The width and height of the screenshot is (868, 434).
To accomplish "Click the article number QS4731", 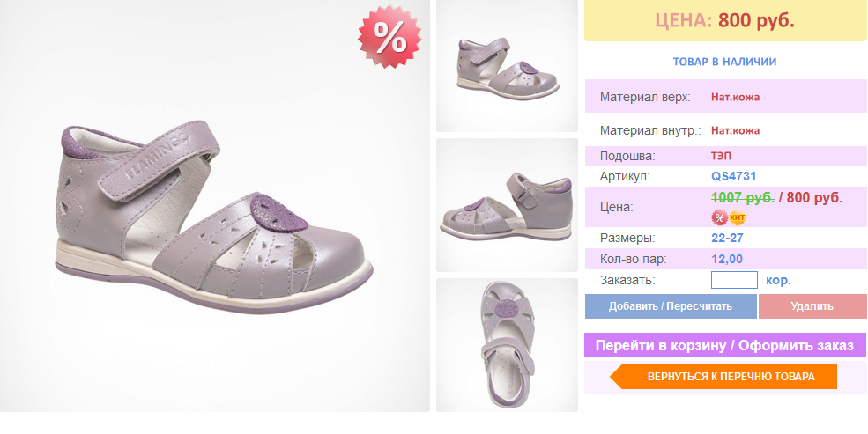I will 733,176.
